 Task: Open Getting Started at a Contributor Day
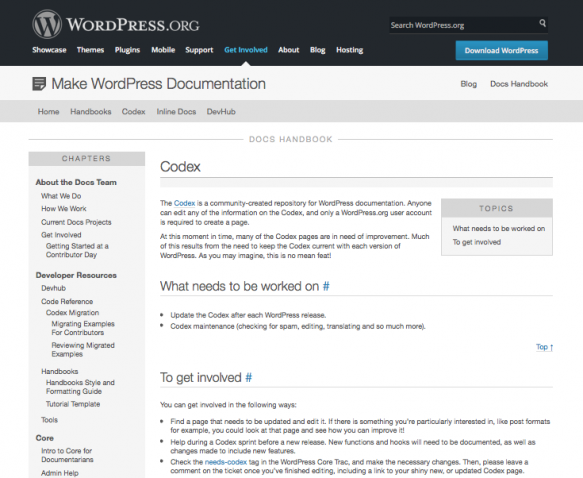tap(77, 250)
